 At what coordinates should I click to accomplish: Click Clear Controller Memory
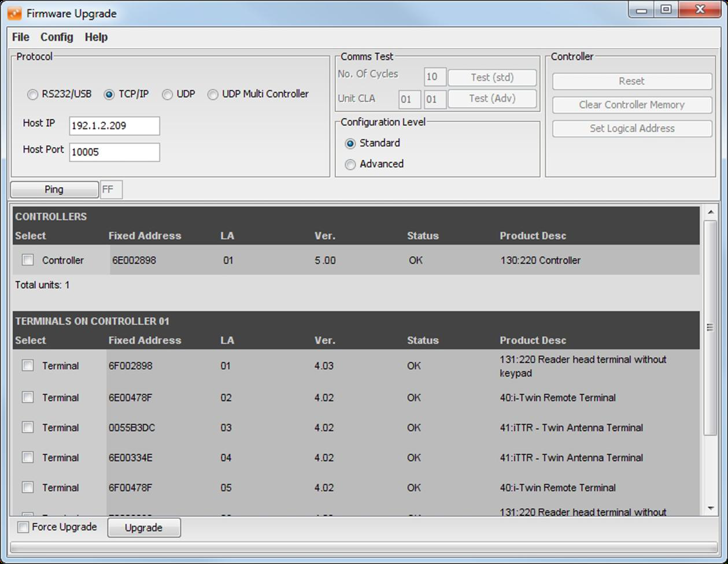coord(631,105)
